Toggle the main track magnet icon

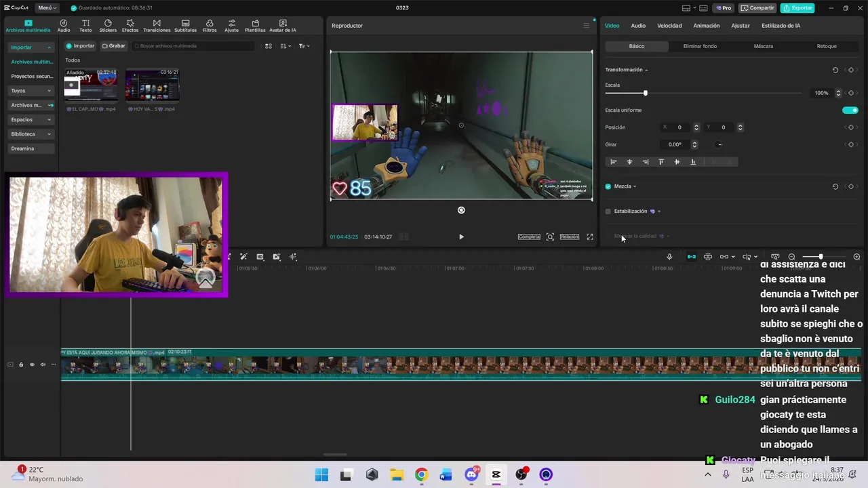[x=691, y=257]
